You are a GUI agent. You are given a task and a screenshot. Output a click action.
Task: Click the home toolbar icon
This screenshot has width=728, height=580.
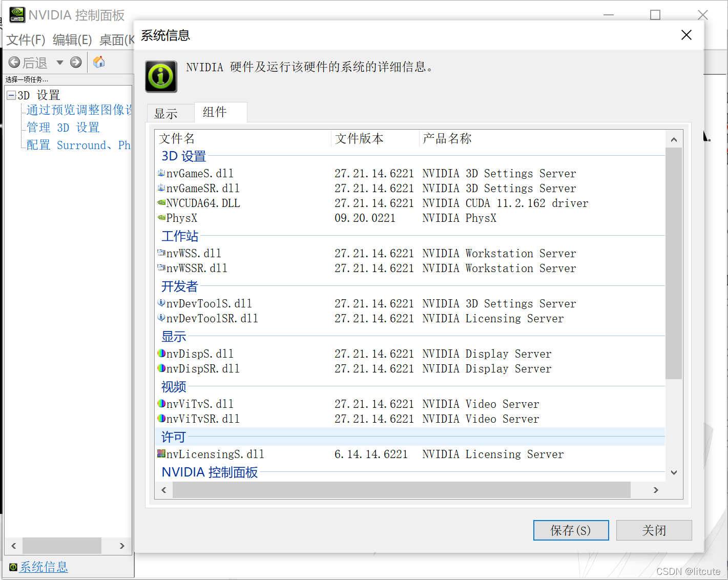[99, 62]
